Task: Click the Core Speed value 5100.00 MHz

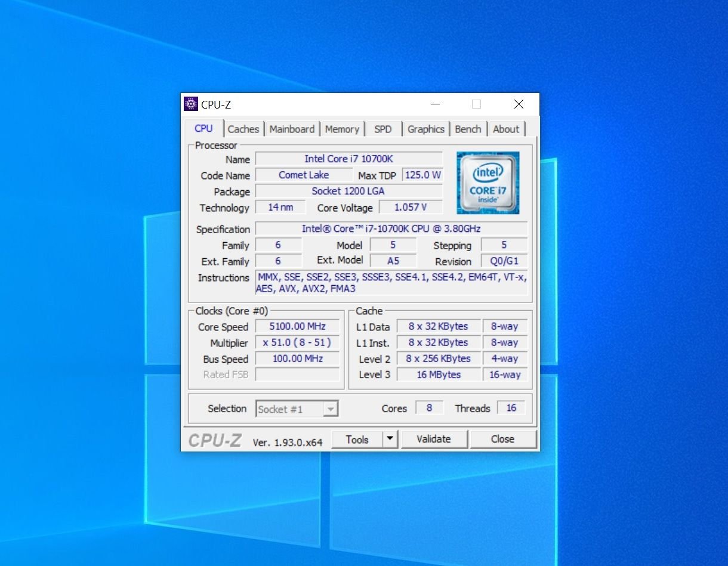Action: [x=297, y=326]
